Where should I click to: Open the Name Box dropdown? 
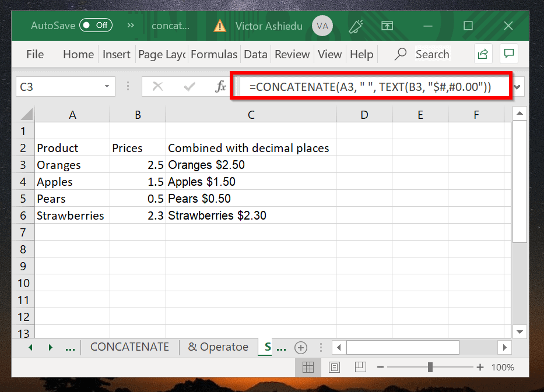point(107,86)
